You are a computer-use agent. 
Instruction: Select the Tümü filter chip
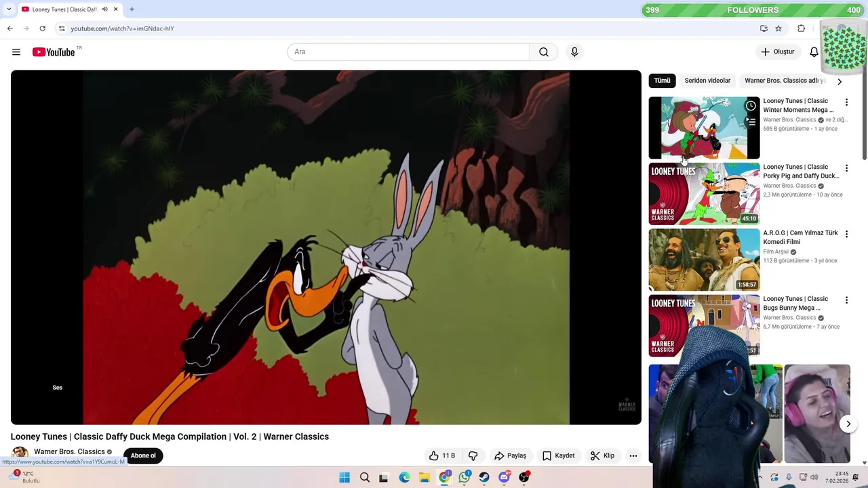662,81
